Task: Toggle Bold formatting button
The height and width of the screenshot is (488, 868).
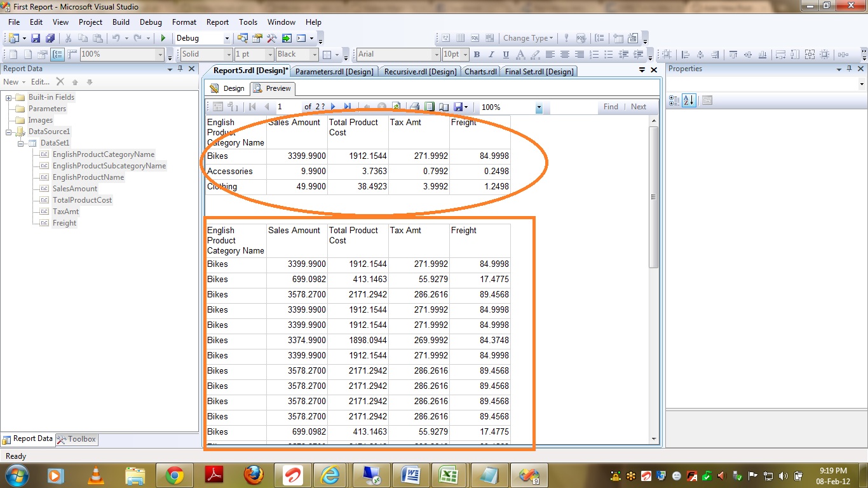Action: (x=477, y=55)
